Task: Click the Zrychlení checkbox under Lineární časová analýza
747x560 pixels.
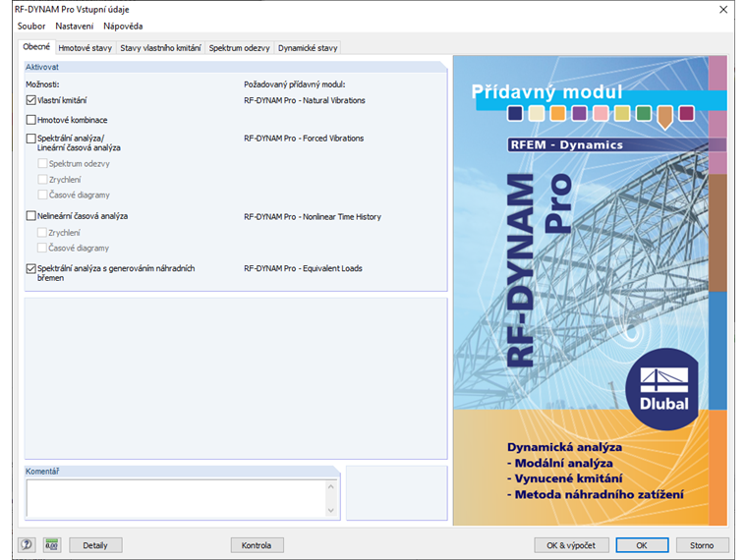Action: tap(42, 179)
